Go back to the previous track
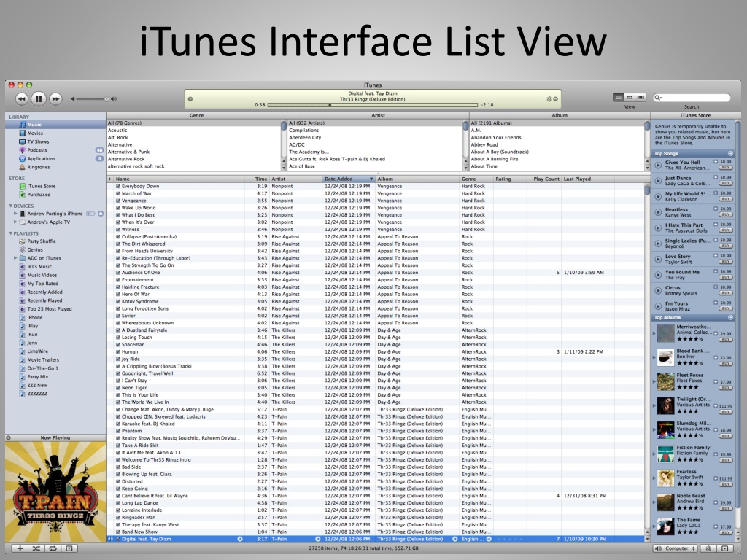 pos(21,98)
